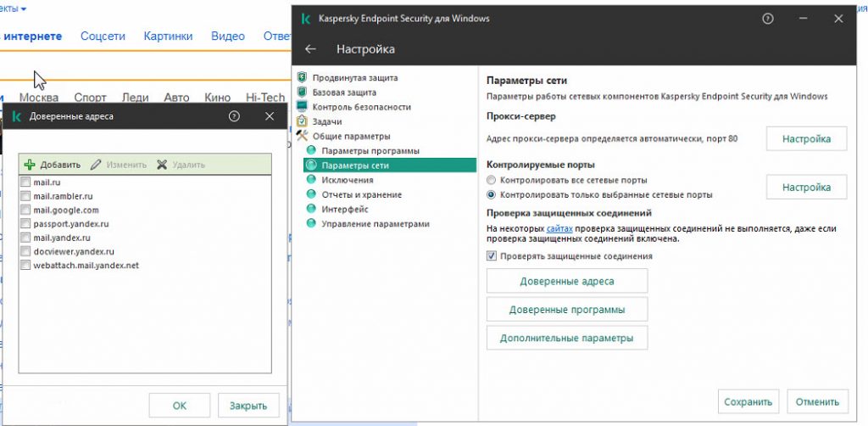The image size is (868, 426).
Task: Select Параметры сети in the tree
Action: click(390, 165)
